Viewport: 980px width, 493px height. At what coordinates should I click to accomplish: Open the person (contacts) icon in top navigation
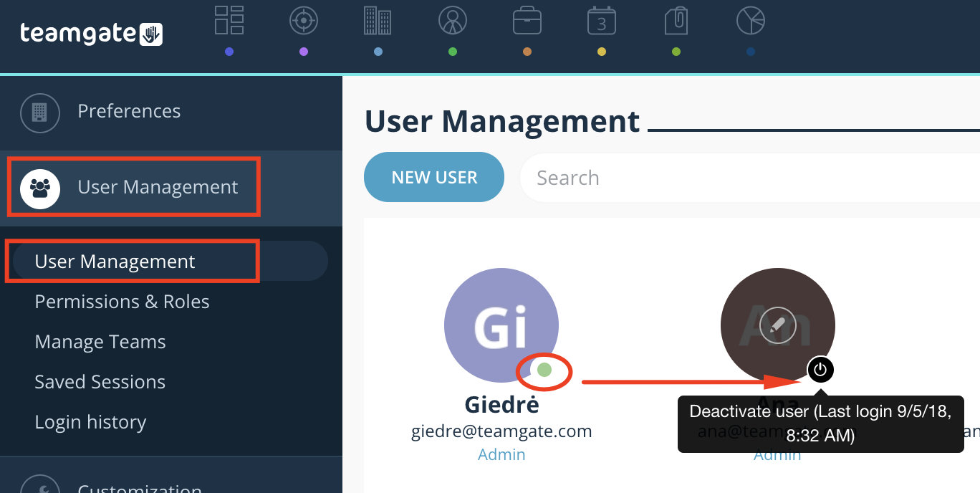(453, 21)
